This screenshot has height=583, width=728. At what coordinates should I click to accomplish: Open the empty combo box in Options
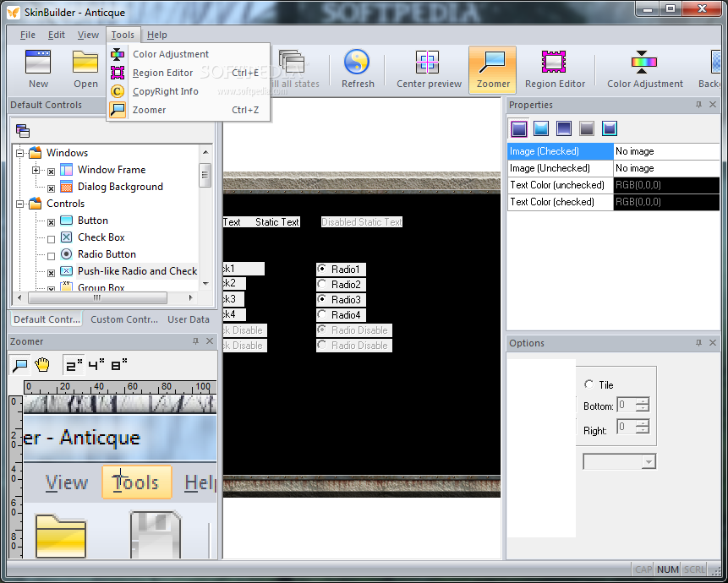(620, 461)
